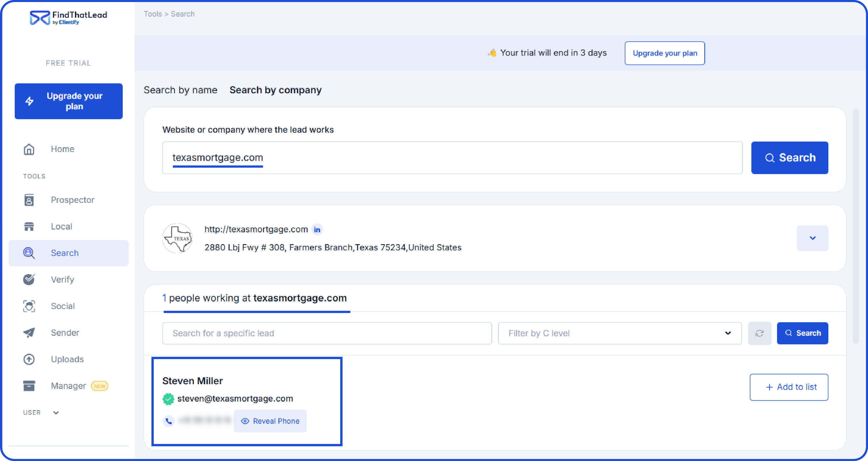Click the Verify checkmark icon
This screenshot has width=868, height=461.
coord(29,279)
